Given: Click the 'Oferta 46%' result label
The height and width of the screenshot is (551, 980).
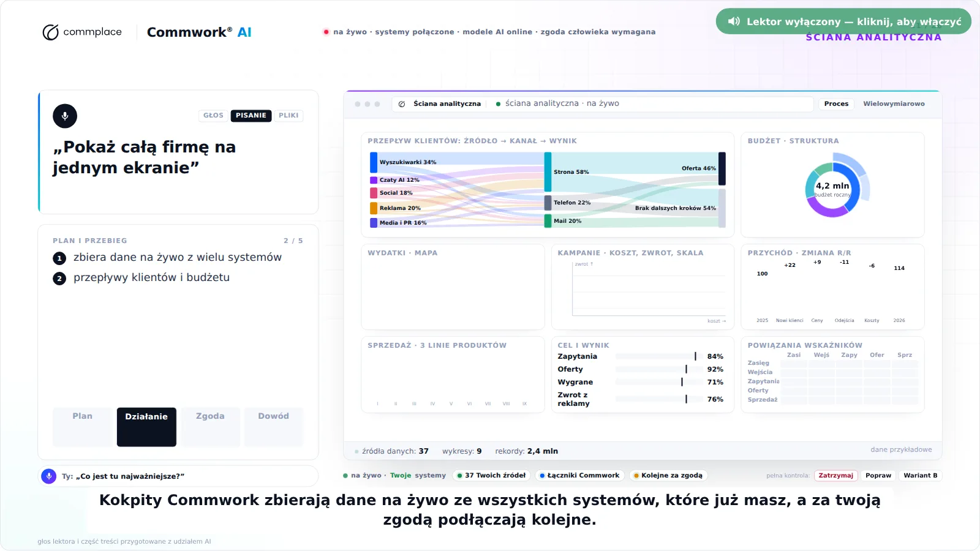Looking at the screenshot, I should [699, 168].
